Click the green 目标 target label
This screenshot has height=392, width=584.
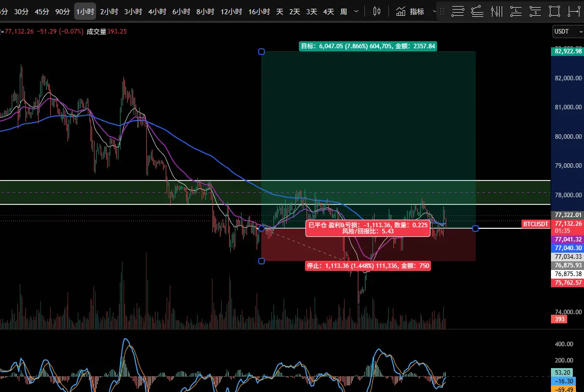(368, 46)
